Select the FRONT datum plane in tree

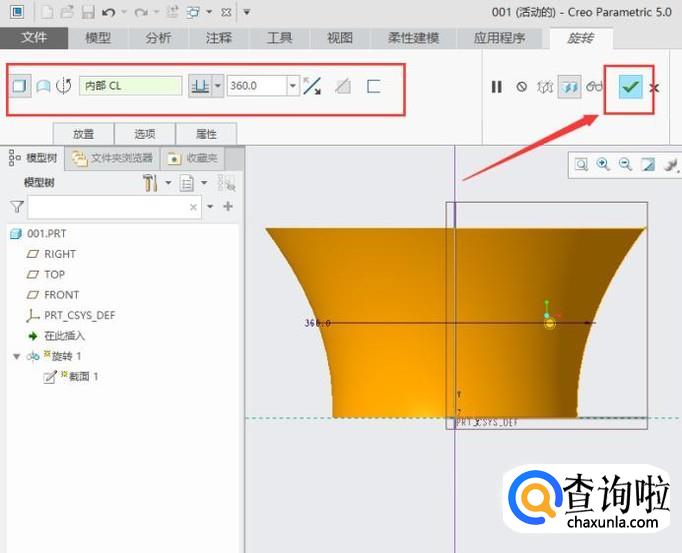pos(60,295)
